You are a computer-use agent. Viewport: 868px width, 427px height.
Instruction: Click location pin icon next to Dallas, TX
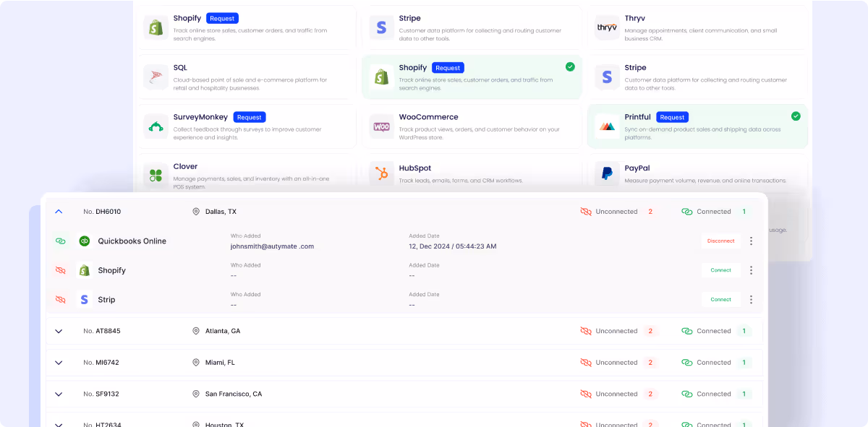click(x=196, y=212)
